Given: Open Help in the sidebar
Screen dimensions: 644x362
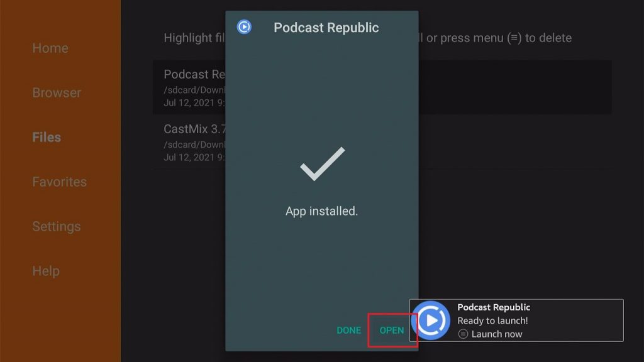Looking at the screenshot, I should click(46, 271).
